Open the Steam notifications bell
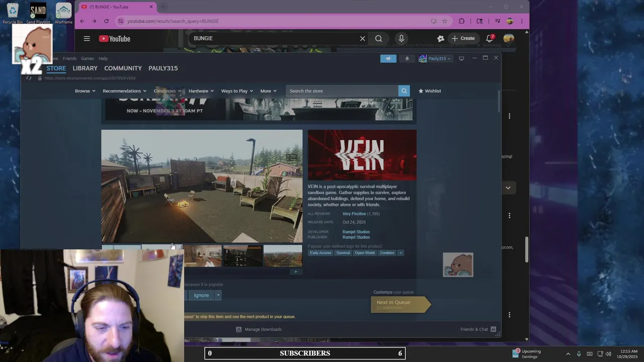Screen dimensions: 644x362 tap(407, 58)
